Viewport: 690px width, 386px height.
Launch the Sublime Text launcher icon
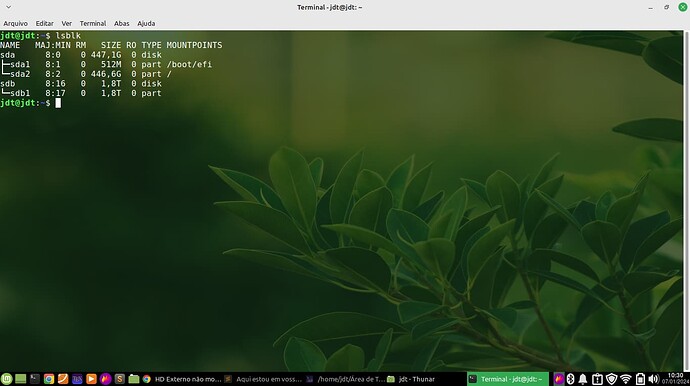[x=119, y=379]
